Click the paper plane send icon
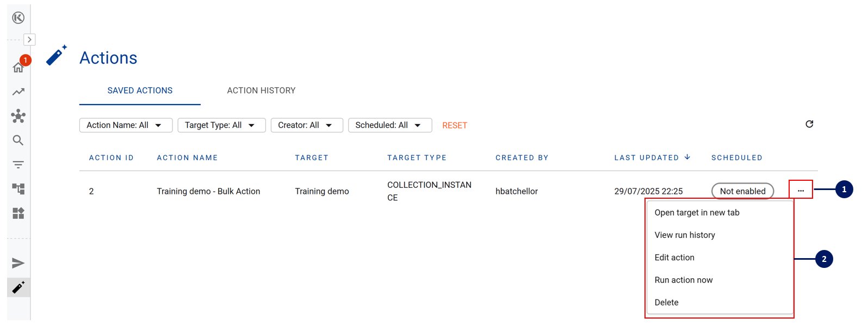The image size is (868, 330). [18, 264]
